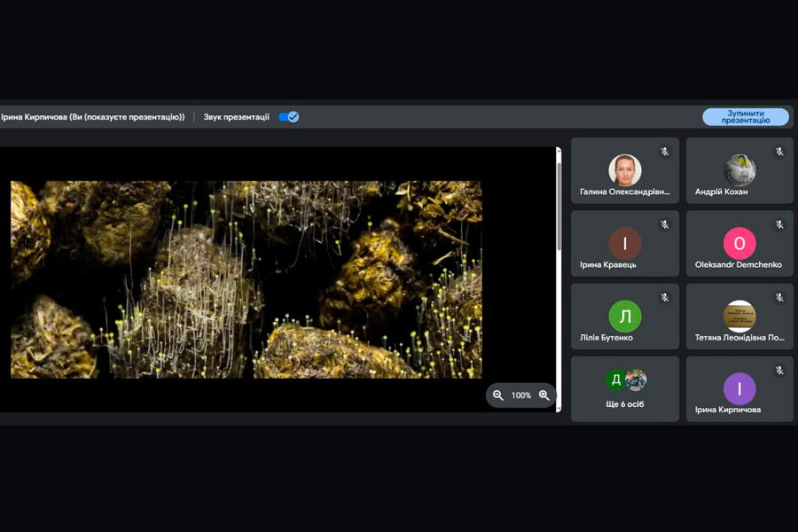Click muted mic icon on Галина Олександрівна tile
Viewport: 798px width, 532px height.
(664, 152)
